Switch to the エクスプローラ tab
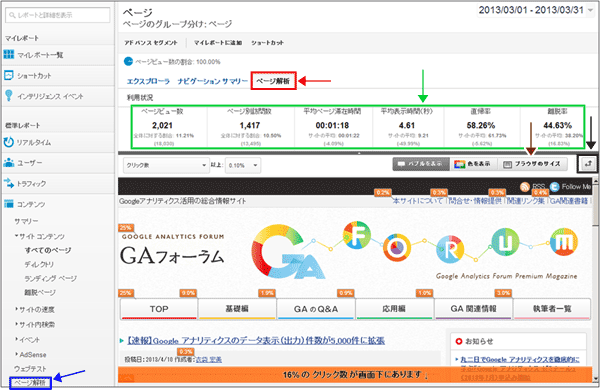Viewport: 600px width, 390px height. pos(148,81)
